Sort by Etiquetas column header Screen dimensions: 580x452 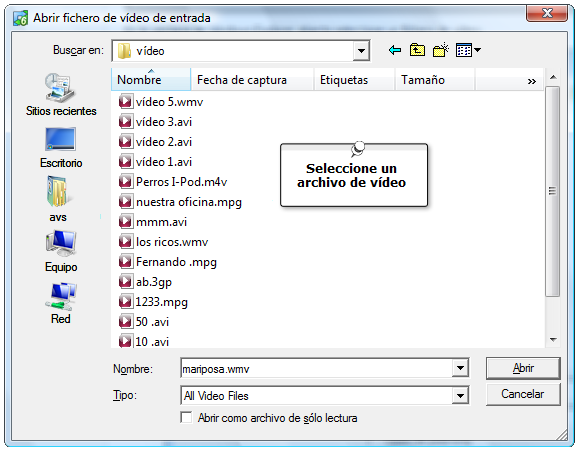[x=354, y=80]
